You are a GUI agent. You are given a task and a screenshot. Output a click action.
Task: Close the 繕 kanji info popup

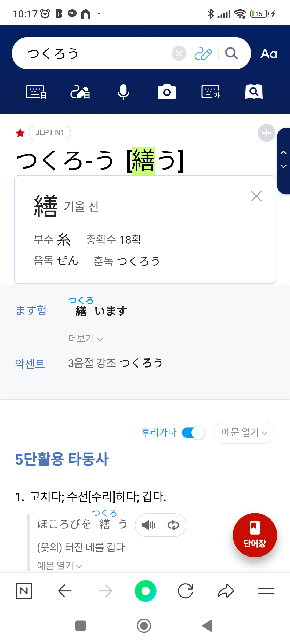(256, 196)
